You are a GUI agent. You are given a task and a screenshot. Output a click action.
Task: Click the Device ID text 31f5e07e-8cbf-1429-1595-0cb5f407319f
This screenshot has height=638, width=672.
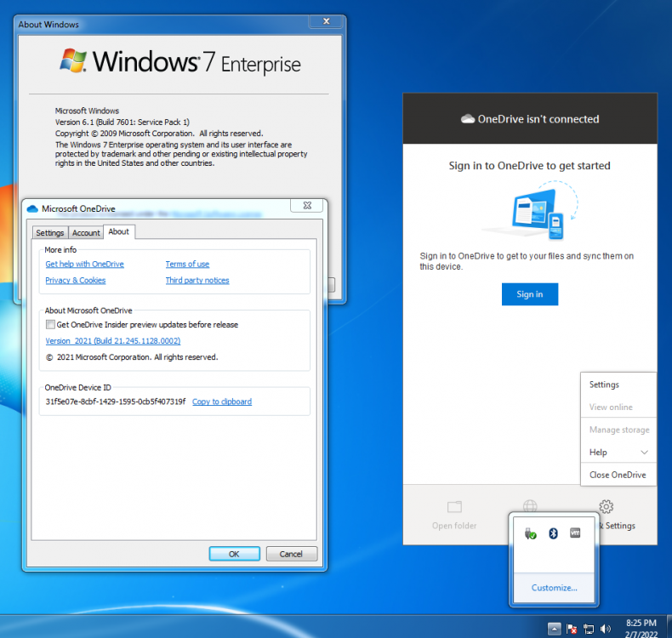pos(116,402)
